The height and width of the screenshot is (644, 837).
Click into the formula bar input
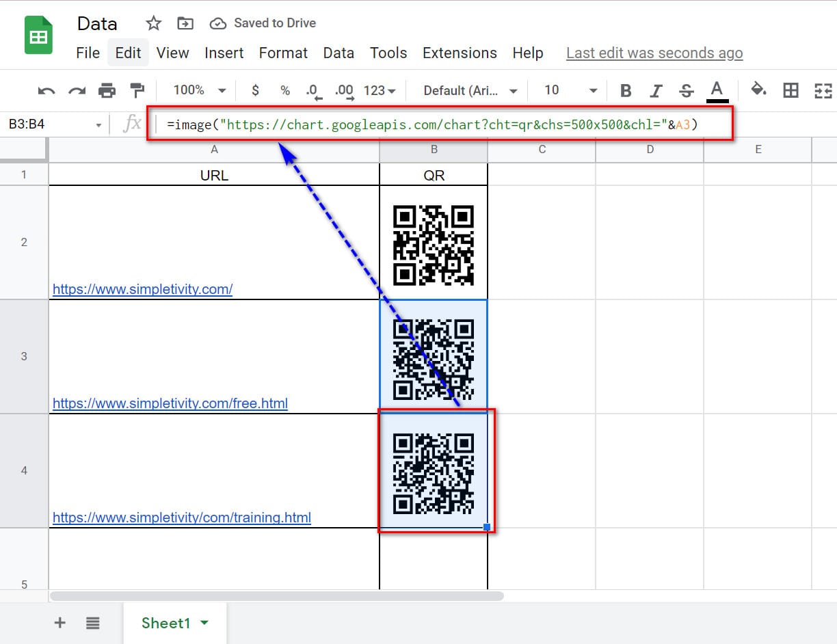(x=440, y=124)
